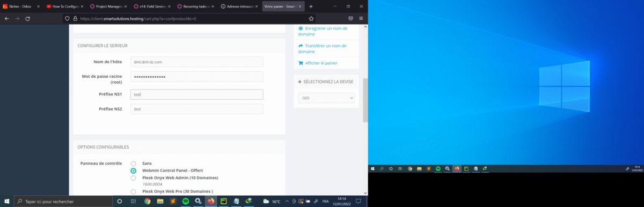This screenshot has width=644, height=207.
Task: Select Webmin Control Panel - Offert option
Action: pos(133,171)
